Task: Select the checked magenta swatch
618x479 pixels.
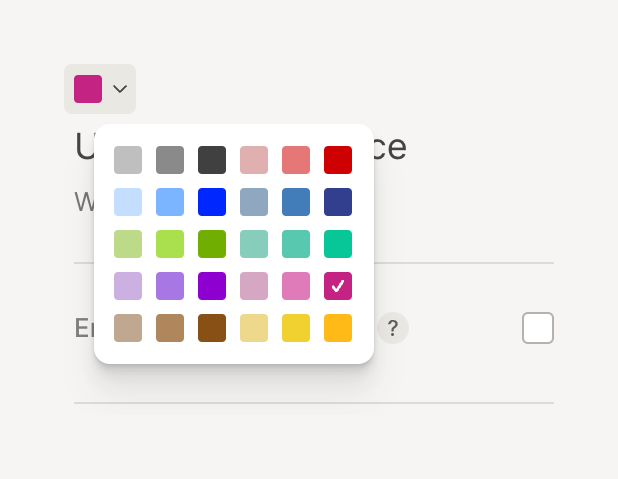Action: 338,286
